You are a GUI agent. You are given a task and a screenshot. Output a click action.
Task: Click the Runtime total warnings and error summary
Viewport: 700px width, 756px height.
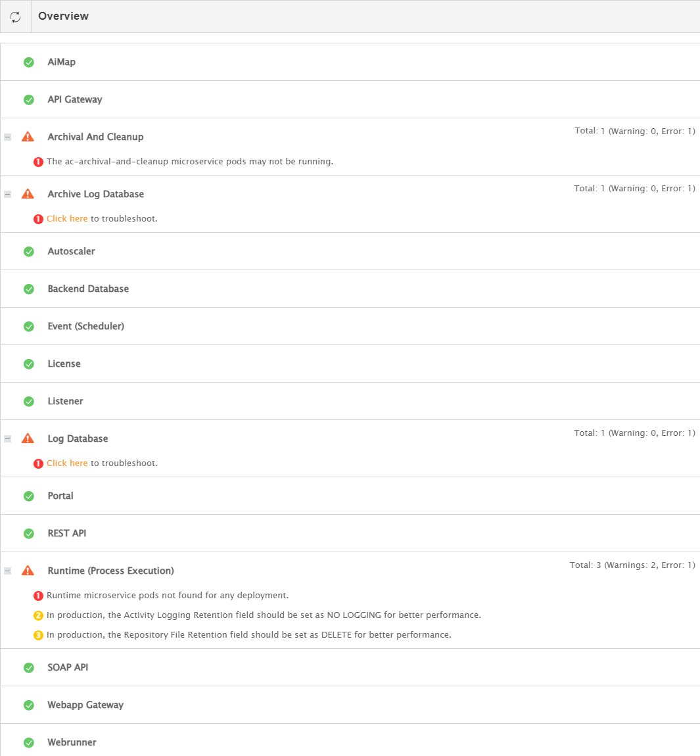(632, 565)
